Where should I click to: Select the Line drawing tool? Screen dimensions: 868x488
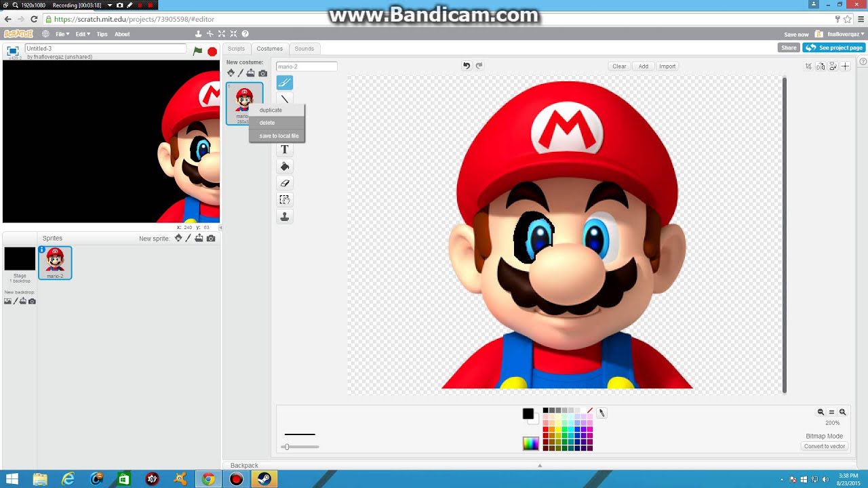(285, 100)
